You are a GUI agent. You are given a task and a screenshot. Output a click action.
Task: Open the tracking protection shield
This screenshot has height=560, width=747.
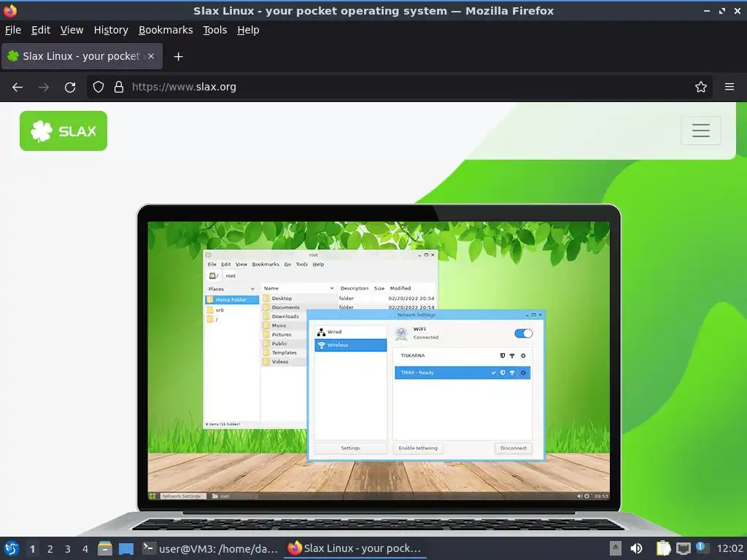(x=98, y=87)
